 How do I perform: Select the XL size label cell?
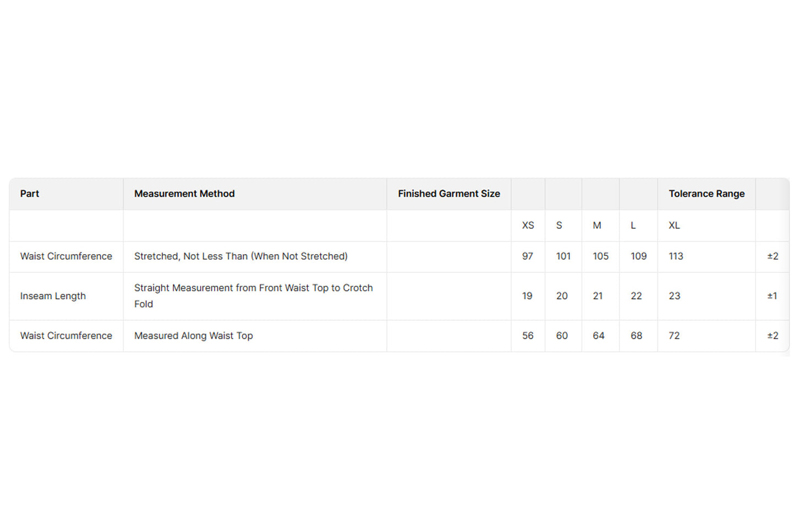[674, 226]
